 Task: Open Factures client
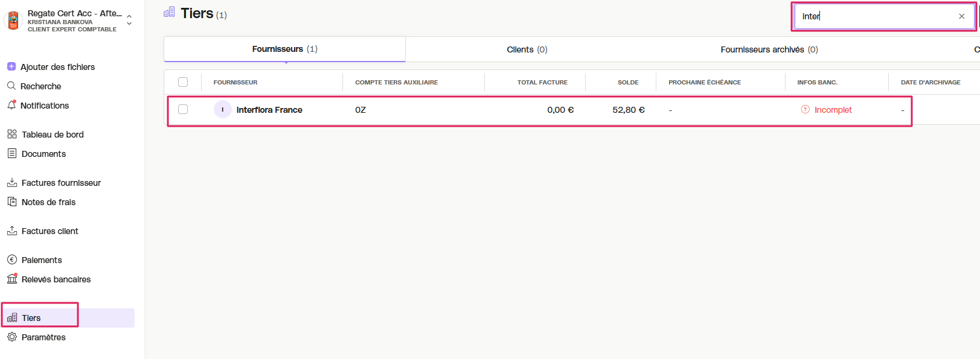pyautogui.click(x=50, y=231)
